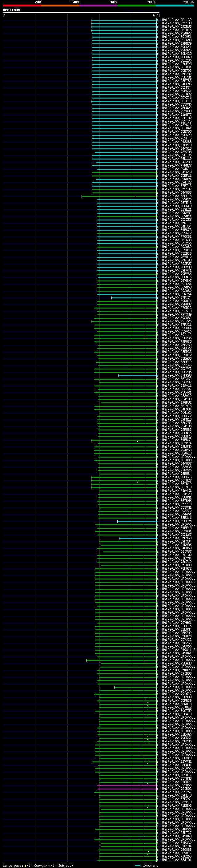Click the white query sequence bar
This screenshot has height=868, width=197.
pos(81,13)
